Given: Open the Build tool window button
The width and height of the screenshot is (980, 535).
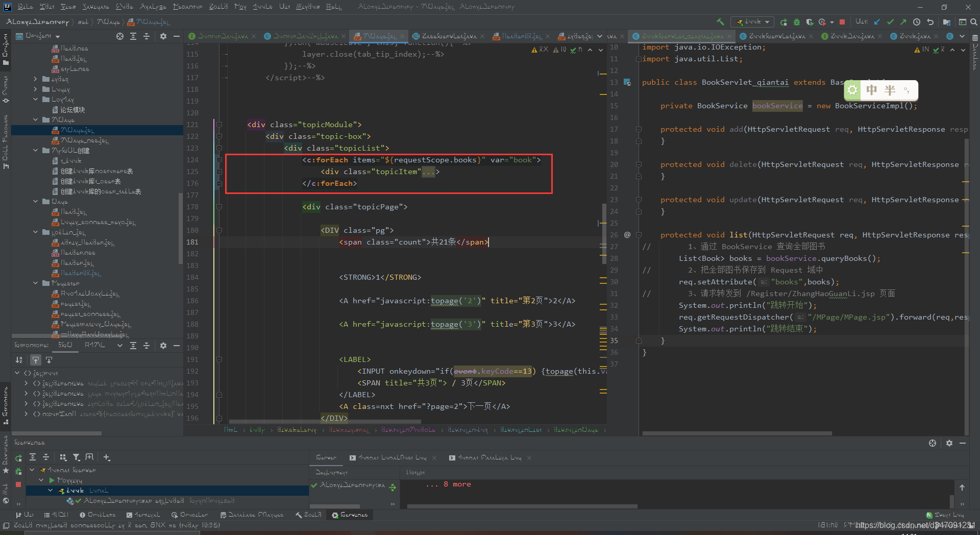Looking at the screenshot, I should [309, 515].
